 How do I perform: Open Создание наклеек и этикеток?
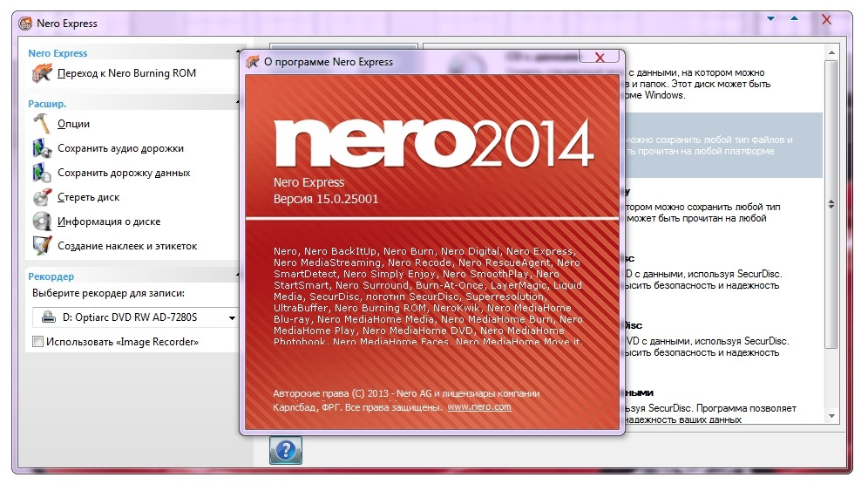click(x=127, y=246)
